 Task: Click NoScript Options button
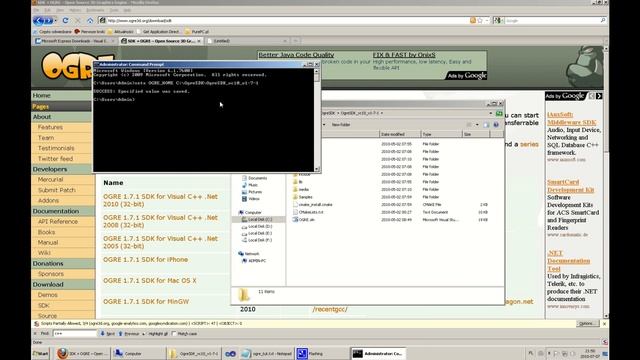point(587,323)
